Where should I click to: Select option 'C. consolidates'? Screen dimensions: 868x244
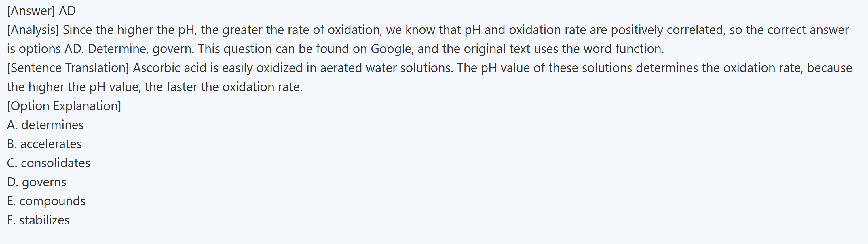point(49,163)
